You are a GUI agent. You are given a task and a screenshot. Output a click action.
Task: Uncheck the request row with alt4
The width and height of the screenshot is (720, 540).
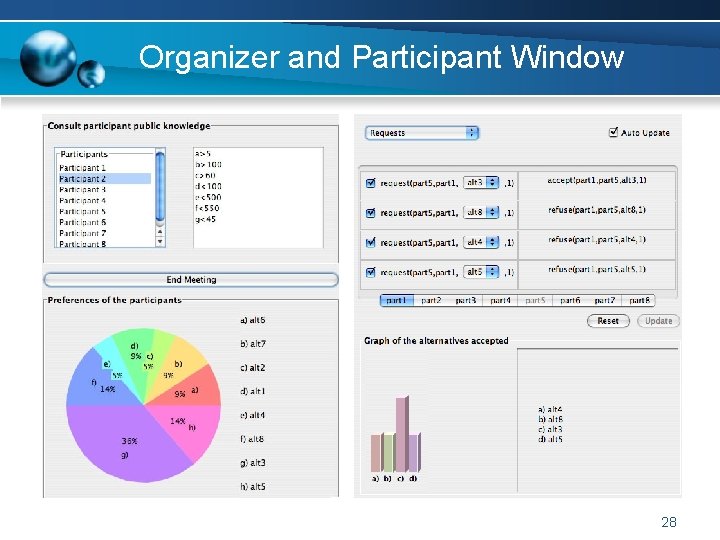371,242
